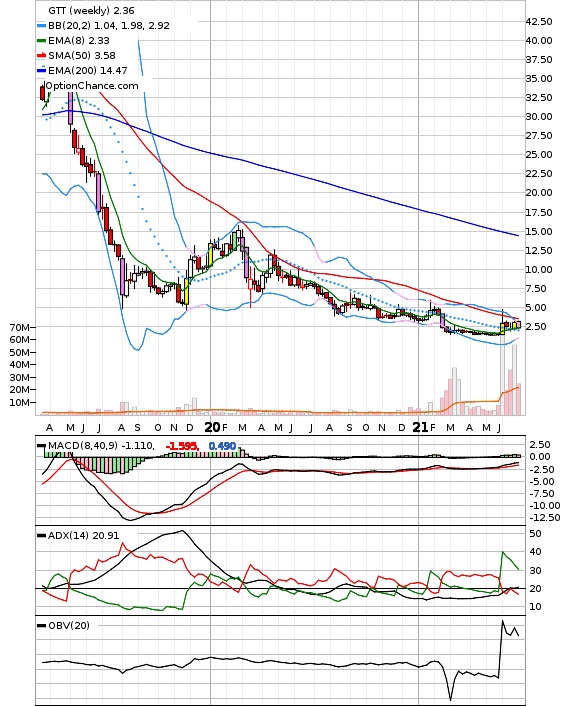Screen dimensions: 566x706
Task: Click the black ADX(14) legend marker
Action: [x=41, y=535]
